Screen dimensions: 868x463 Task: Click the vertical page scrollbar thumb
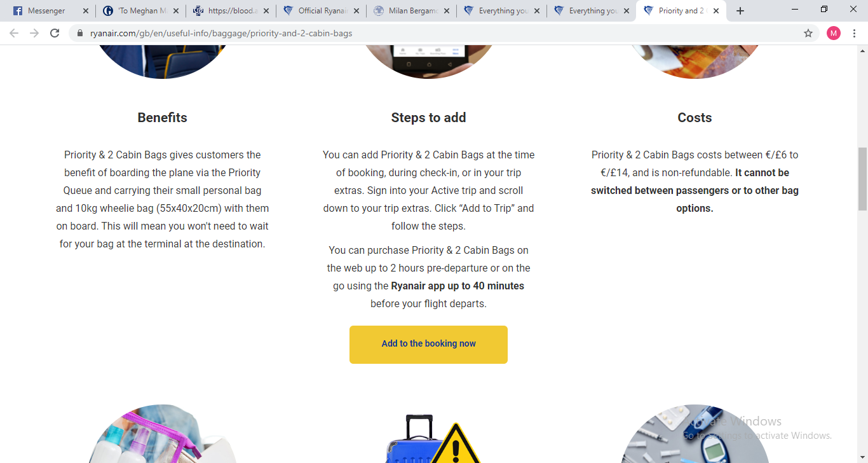click(x=862, y=178)
